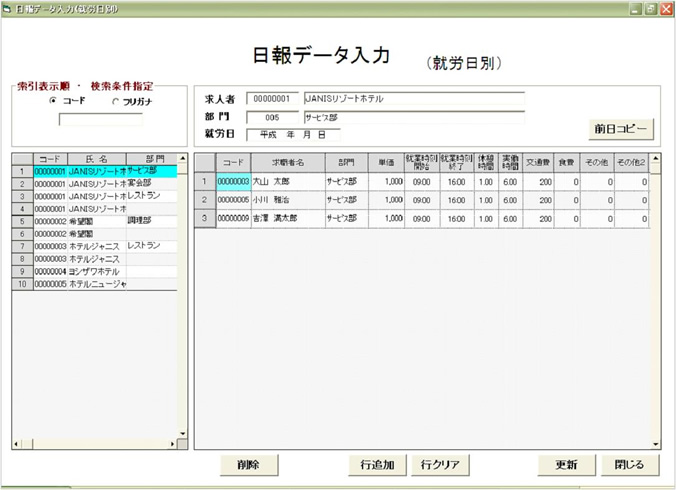The image size is (676, 490).
Task: Click right arrow of left list horizontal scrollbar
Action: (x=171, y=443)
